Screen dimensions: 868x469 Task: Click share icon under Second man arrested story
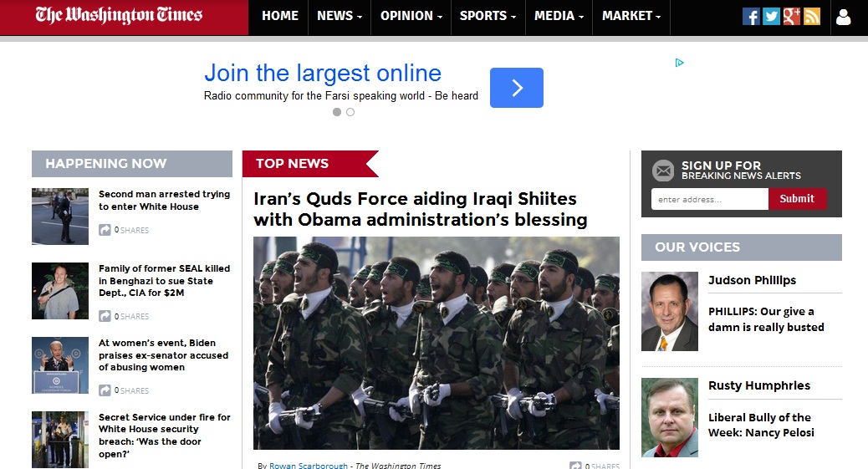pyautogui.click(x=105, y=230)
